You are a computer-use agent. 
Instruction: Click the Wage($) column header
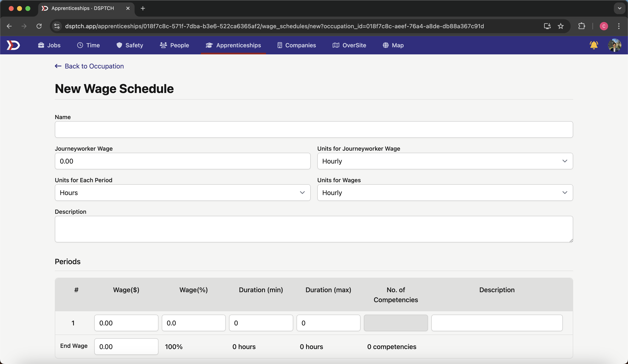click(126, 290)
